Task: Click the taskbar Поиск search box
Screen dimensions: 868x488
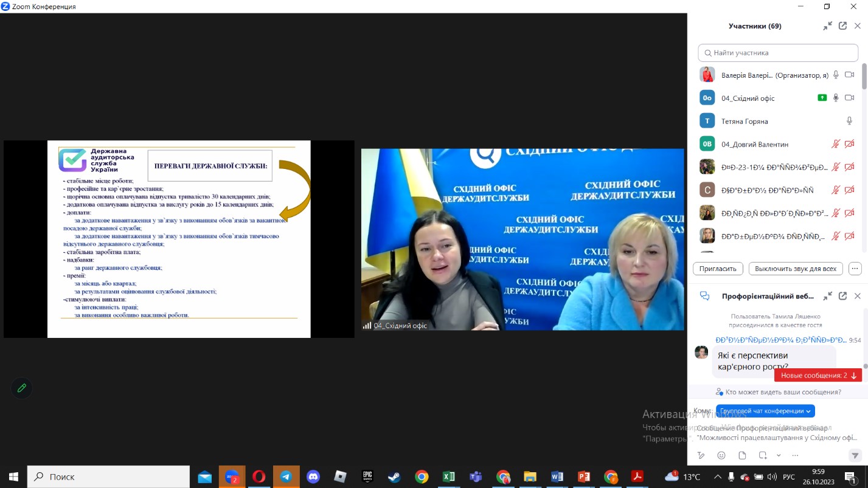Action: point(109,476)
